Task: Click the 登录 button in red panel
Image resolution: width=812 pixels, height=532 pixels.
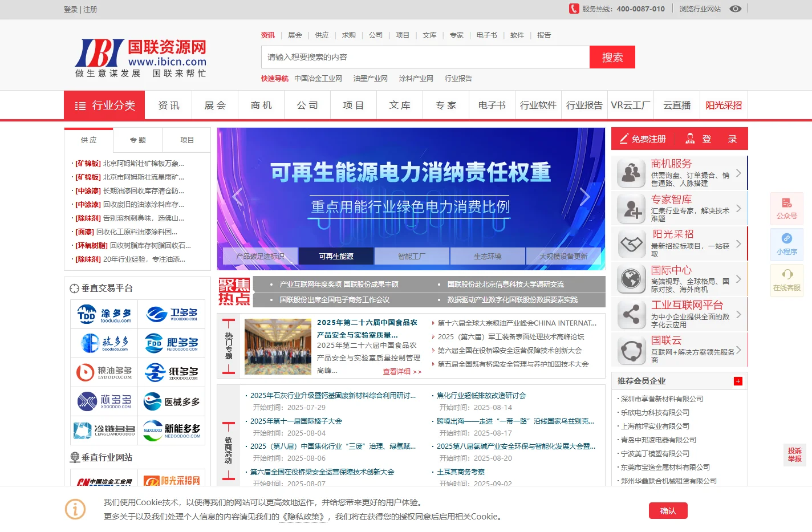Action: coord(711,139)
